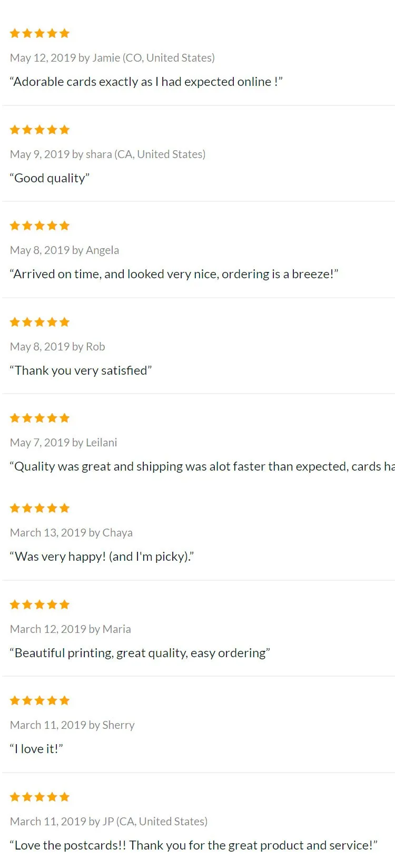Click the star rating on Jamie's review
This screenshot has width=395, height=868.
point(40,33)
